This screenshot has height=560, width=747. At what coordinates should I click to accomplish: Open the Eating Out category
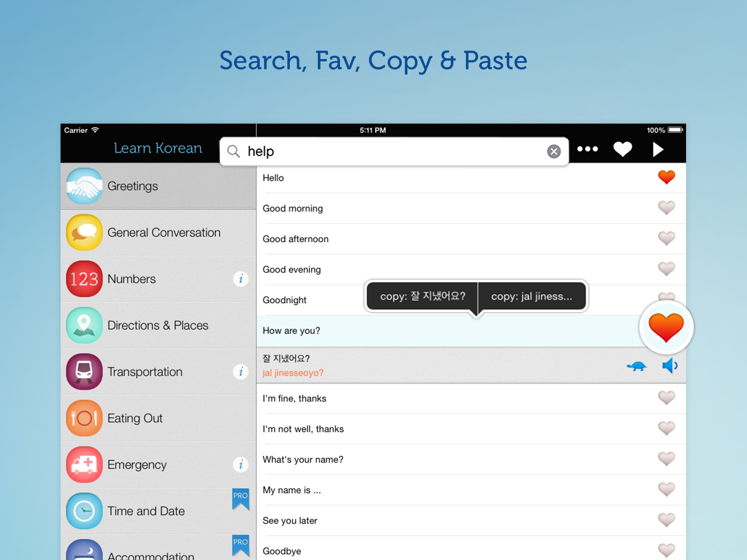158,418
